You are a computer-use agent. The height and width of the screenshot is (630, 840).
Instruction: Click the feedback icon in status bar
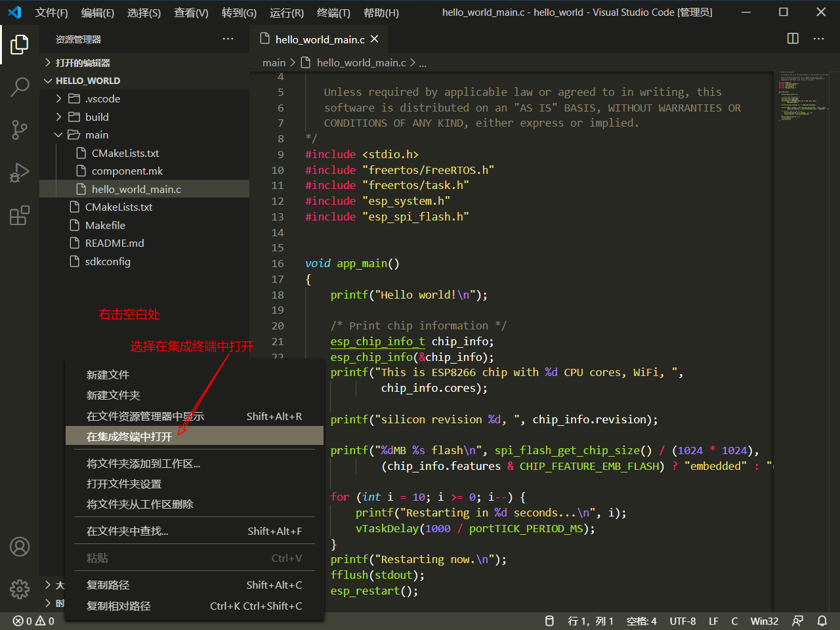[797, 621]
